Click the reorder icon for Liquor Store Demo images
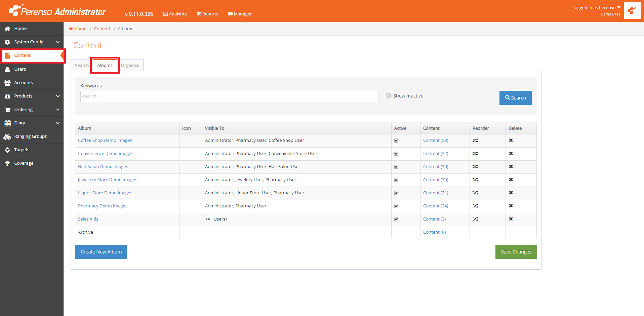The height and width of the screenshot is (316, 644). pos(475,193)
